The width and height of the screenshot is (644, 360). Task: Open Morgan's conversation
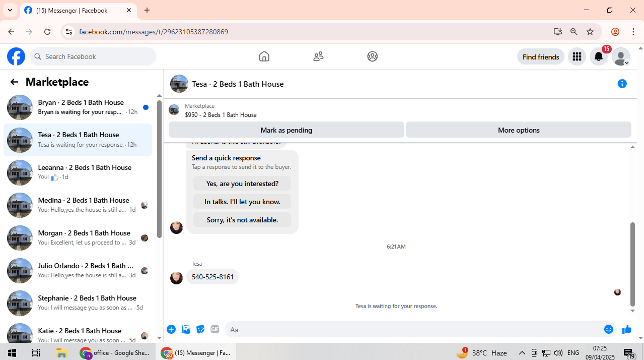tap(78, 238)
